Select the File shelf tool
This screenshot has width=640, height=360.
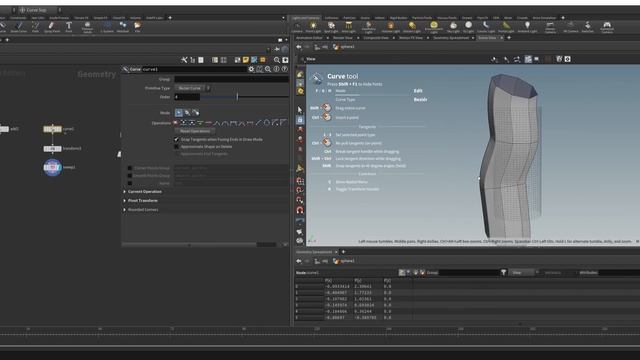point(138,27)
